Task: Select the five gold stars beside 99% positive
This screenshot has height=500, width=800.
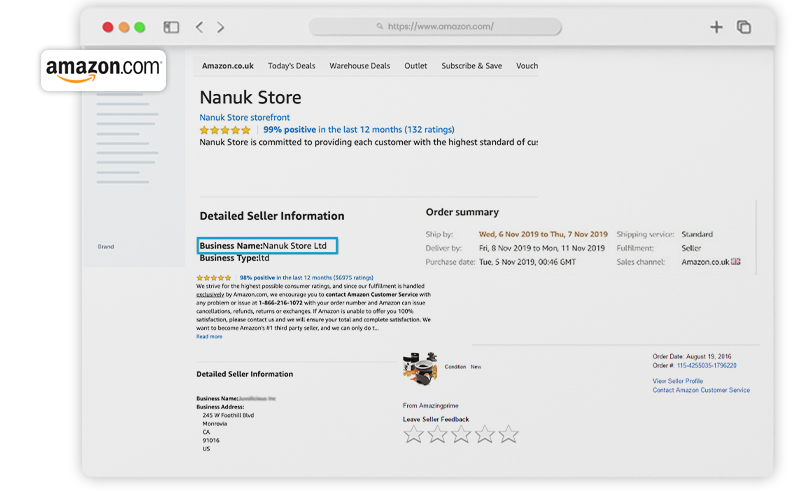Action: point(225,130)
